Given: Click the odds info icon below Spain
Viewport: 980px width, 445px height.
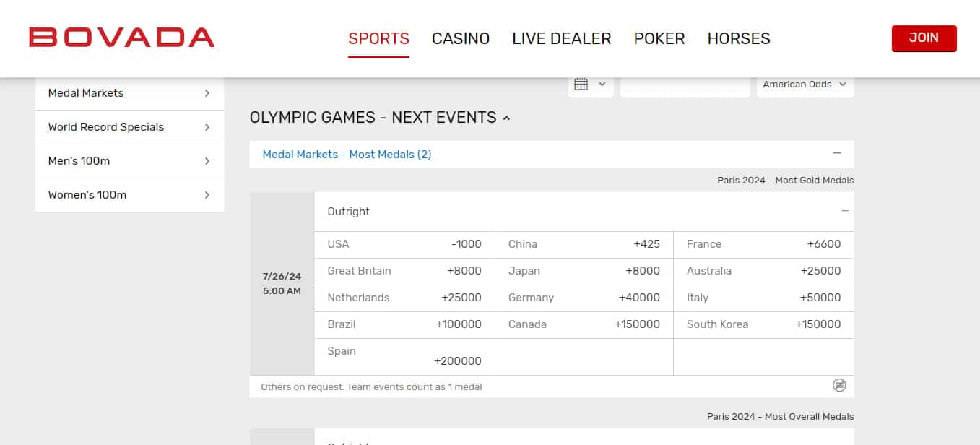Looking at the screenshot, I should [x=838, y=385].
